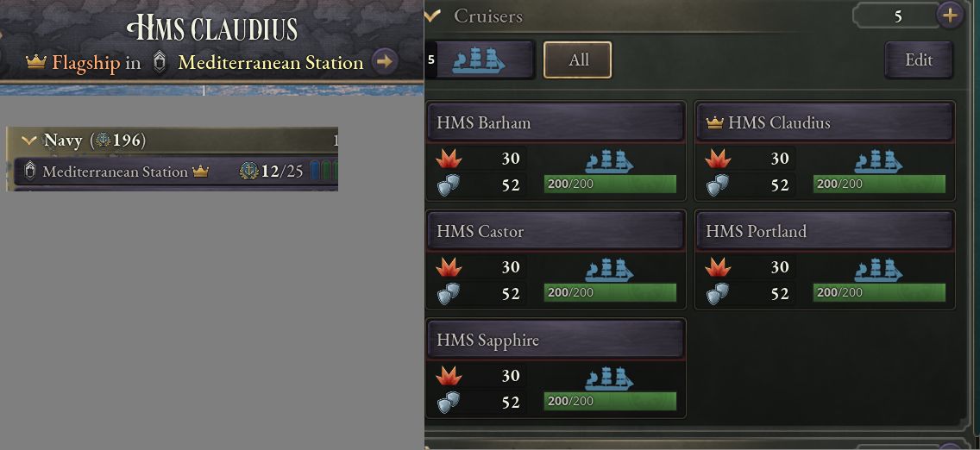Click HMS Castor's shield defense icon
The height and width of the screenshot is (450, 980).
click(449, 294)
